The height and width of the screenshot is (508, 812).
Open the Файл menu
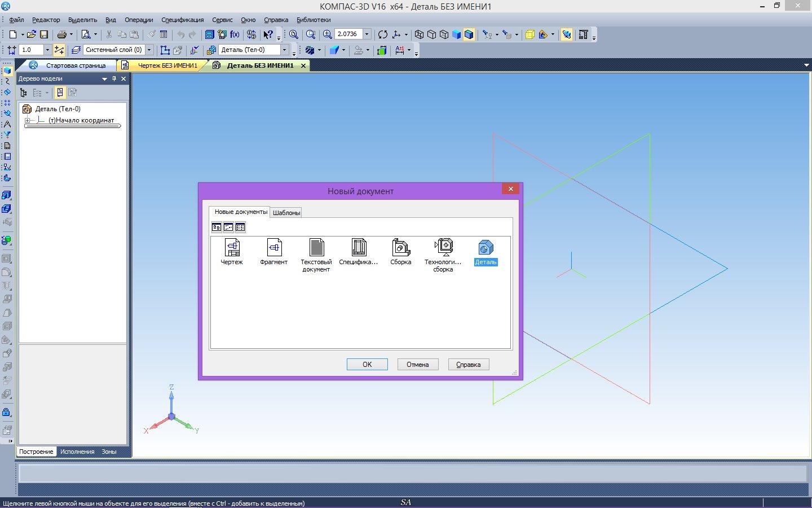coord(16,20)
